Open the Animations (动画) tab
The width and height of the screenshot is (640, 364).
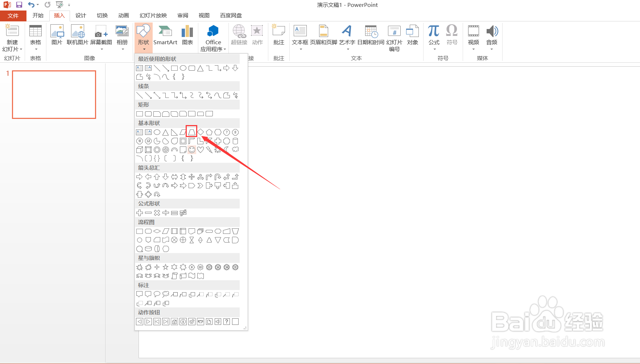click(x=124, y=16)
